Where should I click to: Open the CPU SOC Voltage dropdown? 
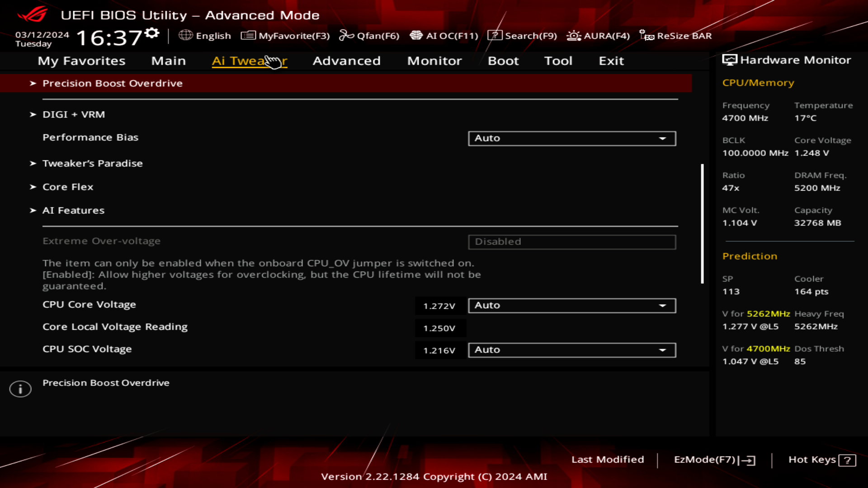tap(571, 350)
